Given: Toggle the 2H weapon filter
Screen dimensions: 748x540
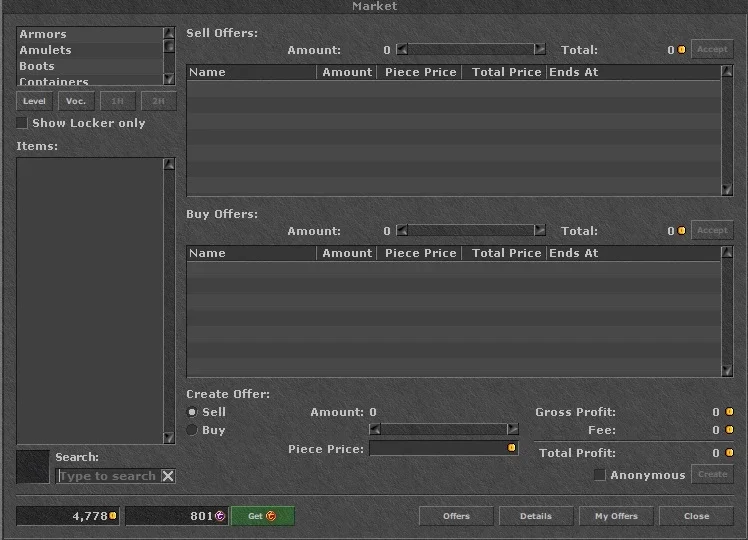Looking at the screenshot, I should pos(158,101).
